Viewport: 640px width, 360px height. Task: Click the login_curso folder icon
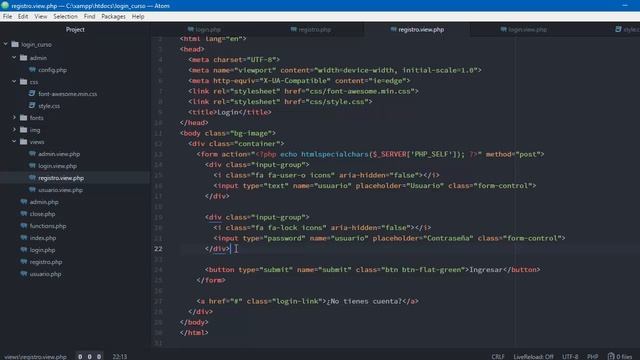point(15,44)
